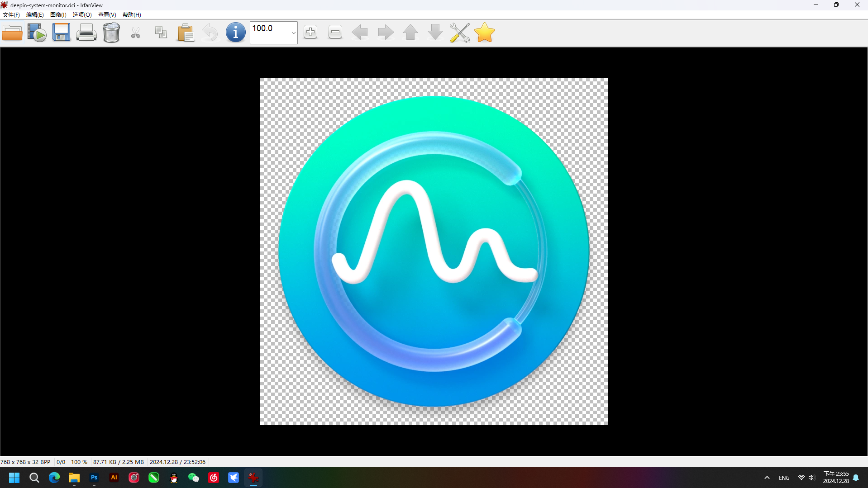The image size is (868, 488).
Task: Cut selection with the scissors icon
Action: 136,33
